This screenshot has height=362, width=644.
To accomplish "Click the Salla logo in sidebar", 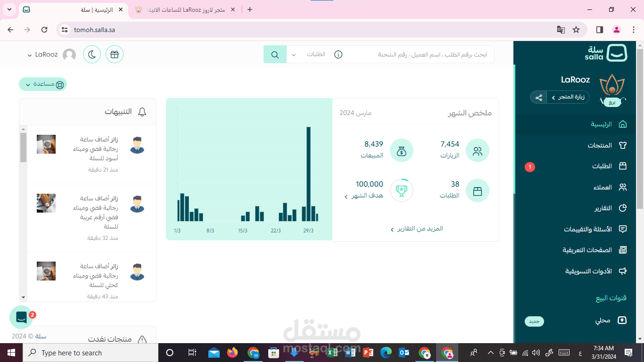I will tap(606, 53).
